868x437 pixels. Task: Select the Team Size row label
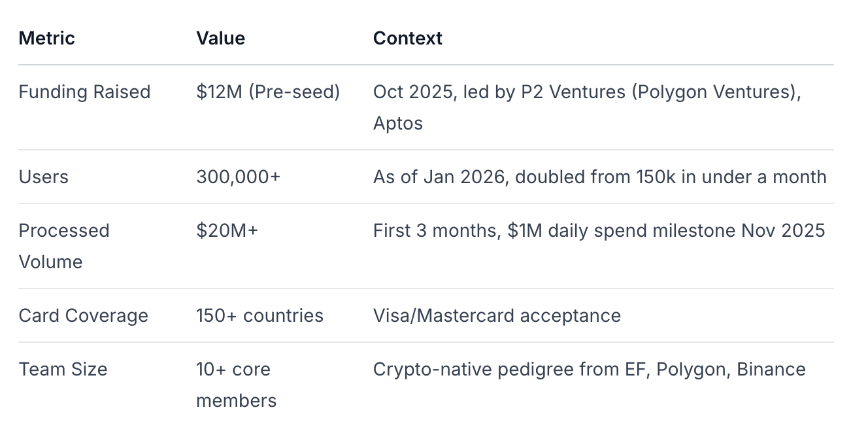click(63, 370)
